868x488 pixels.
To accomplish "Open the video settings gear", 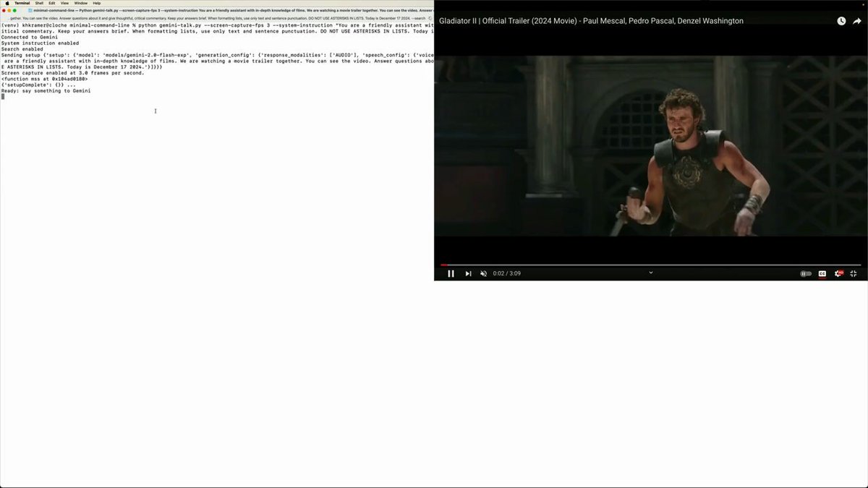I will (838, 273).
